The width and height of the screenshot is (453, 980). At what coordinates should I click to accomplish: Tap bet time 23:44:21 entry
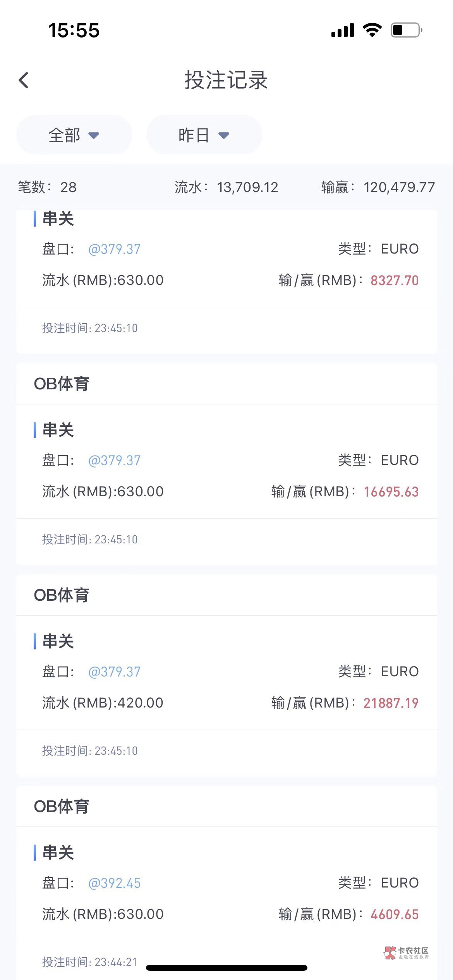click(90, 962)
